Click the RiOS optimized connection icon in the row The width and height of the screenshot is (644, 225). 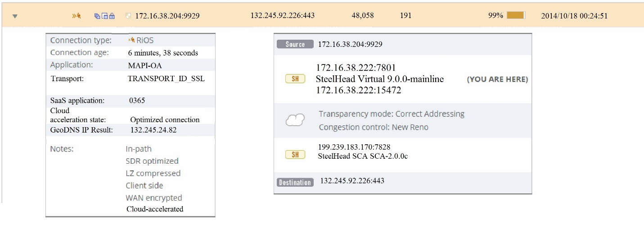pyautogui.click(x=77, y=16)
